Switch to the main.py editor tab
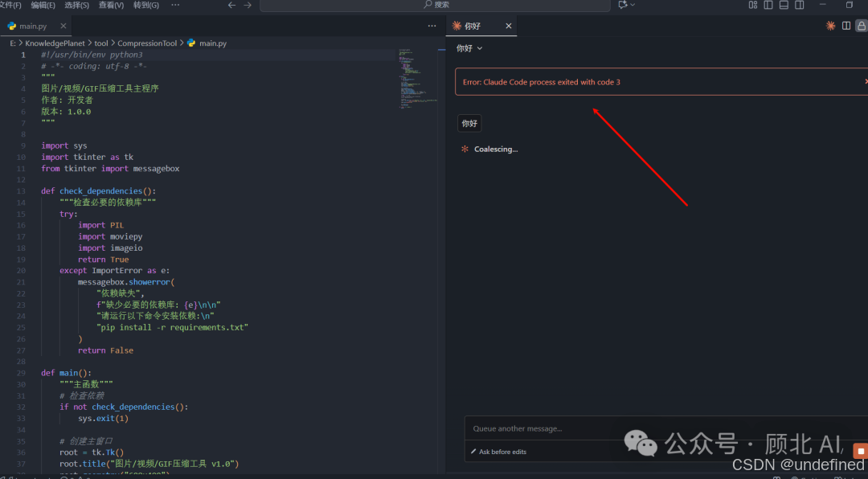This screenshot has width=868, height=479. point(32,25)
